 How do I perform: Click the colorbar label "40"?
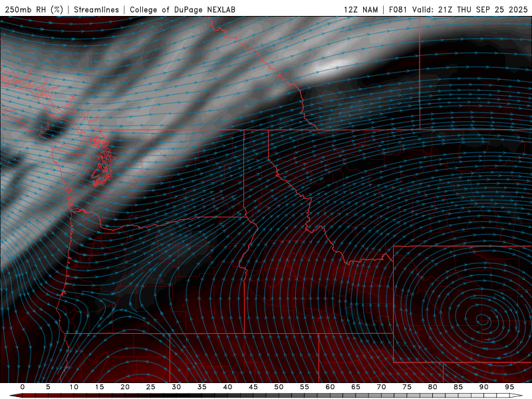coord(227,387)
